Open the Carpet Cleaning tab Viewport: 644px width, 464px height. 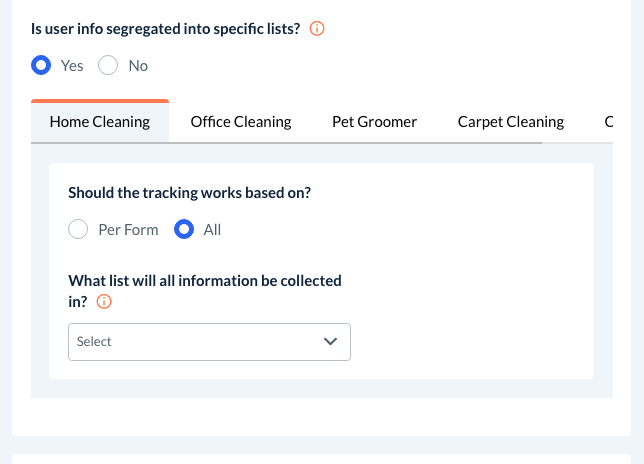point(511,122)
